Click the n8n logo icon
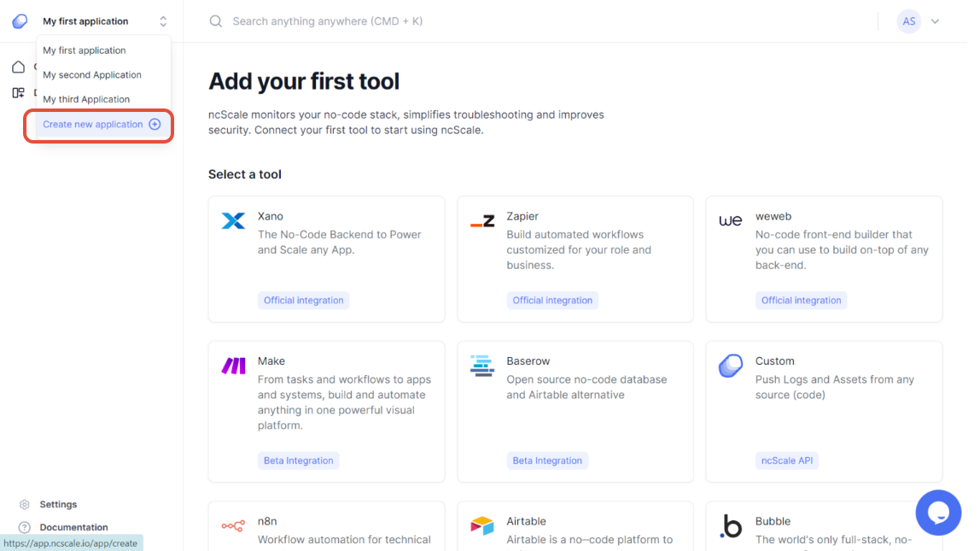The image size is (980, 551). point(233,526)
